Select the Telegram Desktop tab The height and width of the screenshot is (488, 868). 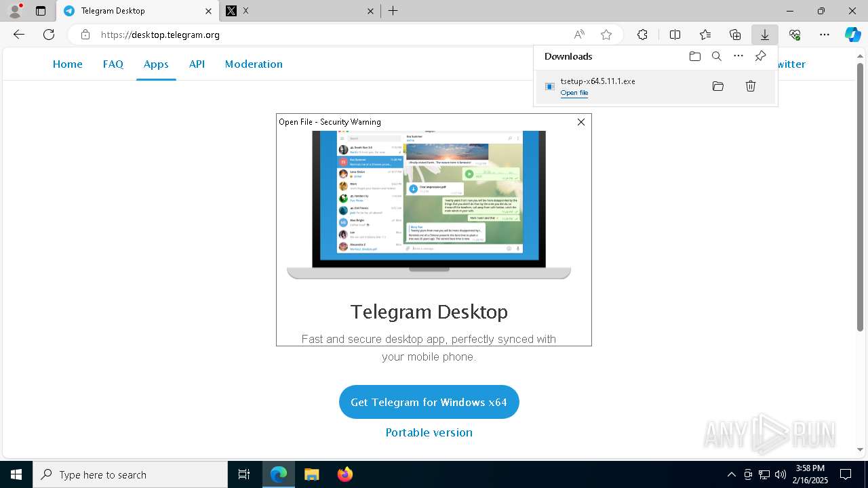point(138,11)
